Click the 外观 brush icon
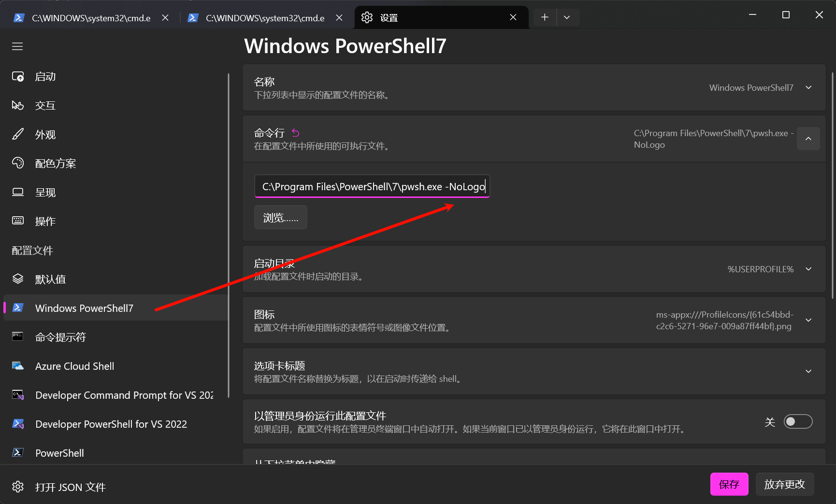The width and height of the screenshot is (836, 504). [x=18, y=134]
